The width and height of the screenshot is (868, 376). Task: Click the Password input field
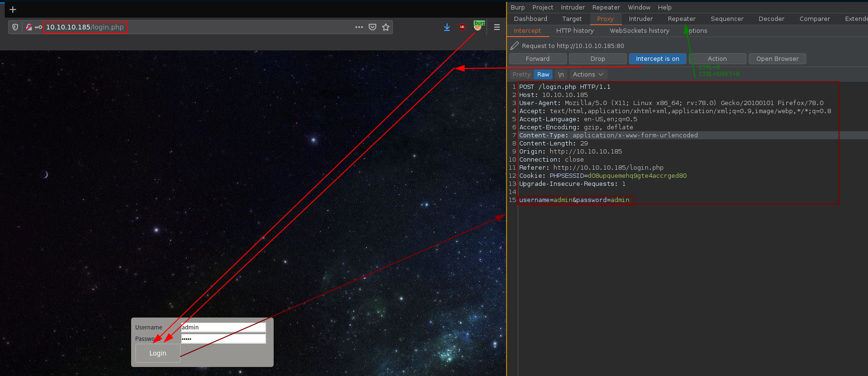223,338
